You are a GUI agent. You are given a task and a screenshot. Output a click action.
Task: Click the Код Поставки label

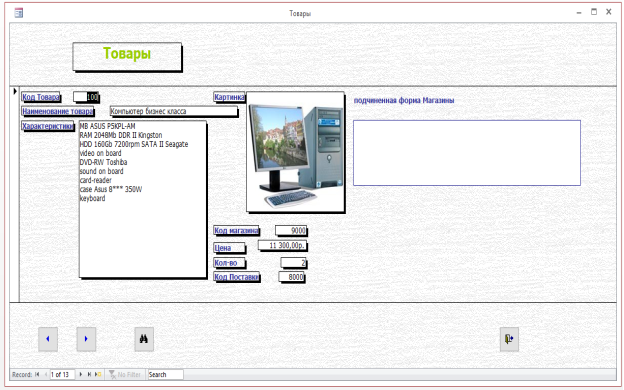point(237,277)
